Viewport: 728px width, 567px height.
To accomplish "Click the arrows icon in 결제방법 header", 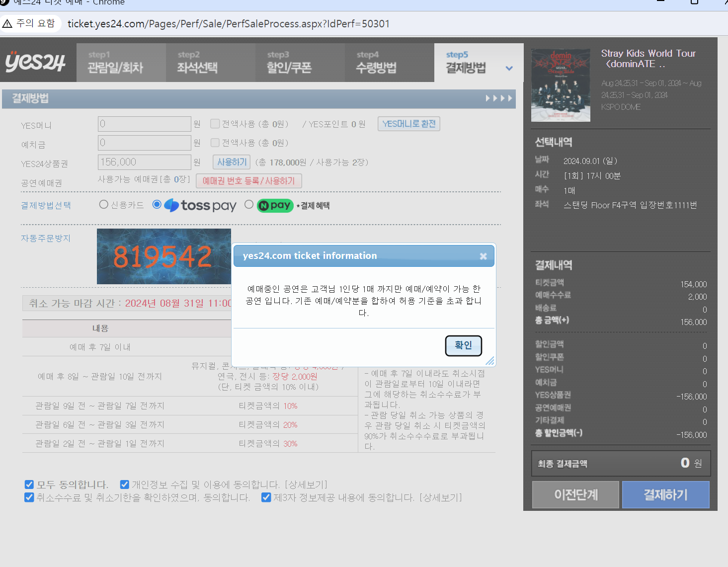I will 499,98.
